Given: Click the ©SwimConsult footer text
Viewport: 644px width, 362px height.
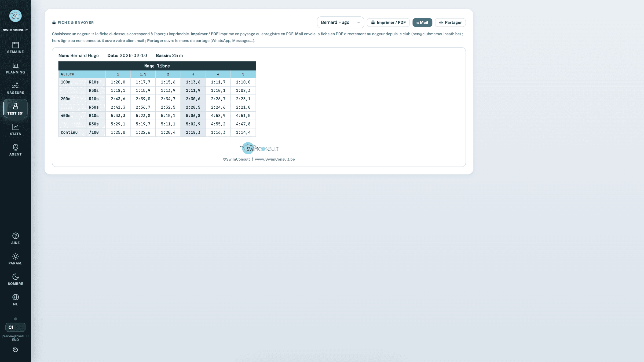Looking at the screenshot, I should point(236,159).
